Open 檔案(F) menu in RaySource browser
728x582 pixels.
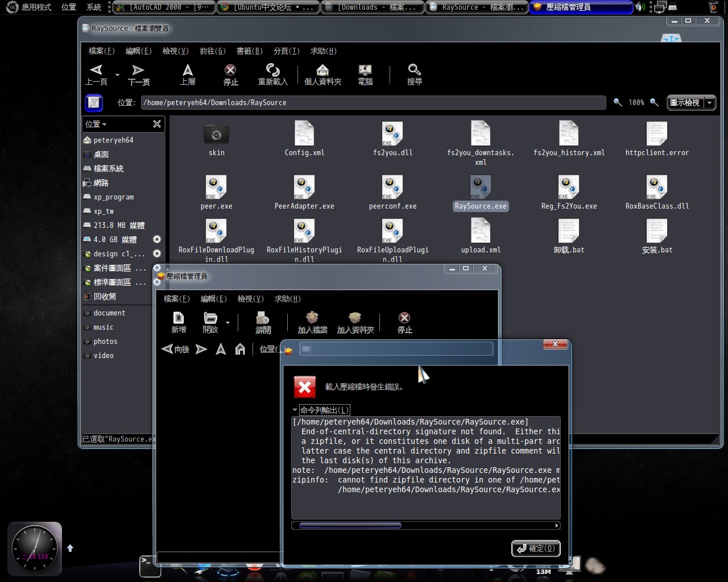click(x=102, y=51)
